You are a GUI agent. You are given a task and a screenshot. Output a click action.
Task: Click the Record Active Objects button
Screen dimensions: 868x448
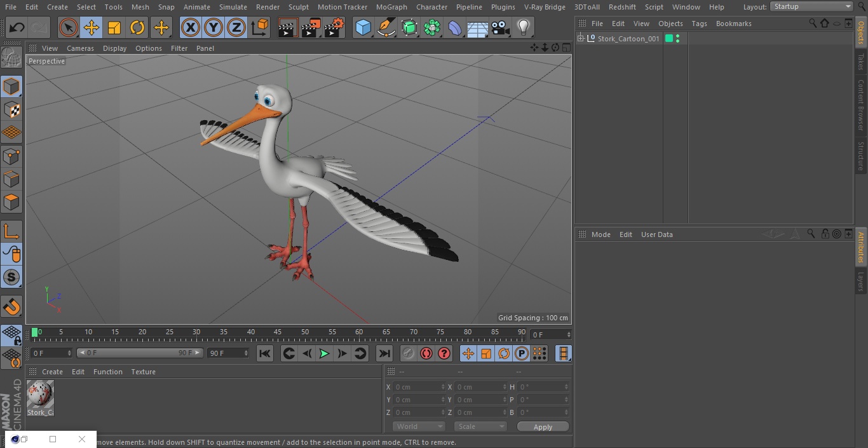click(409, 353)
